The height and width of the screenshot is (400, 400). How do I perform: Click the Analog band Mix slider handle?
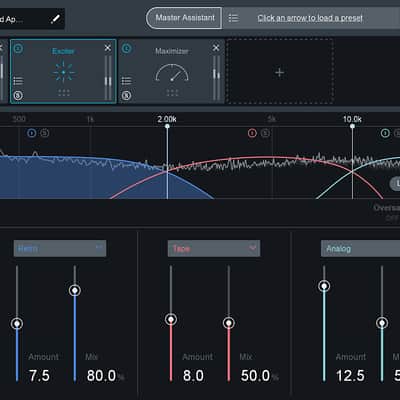[382, 323]
